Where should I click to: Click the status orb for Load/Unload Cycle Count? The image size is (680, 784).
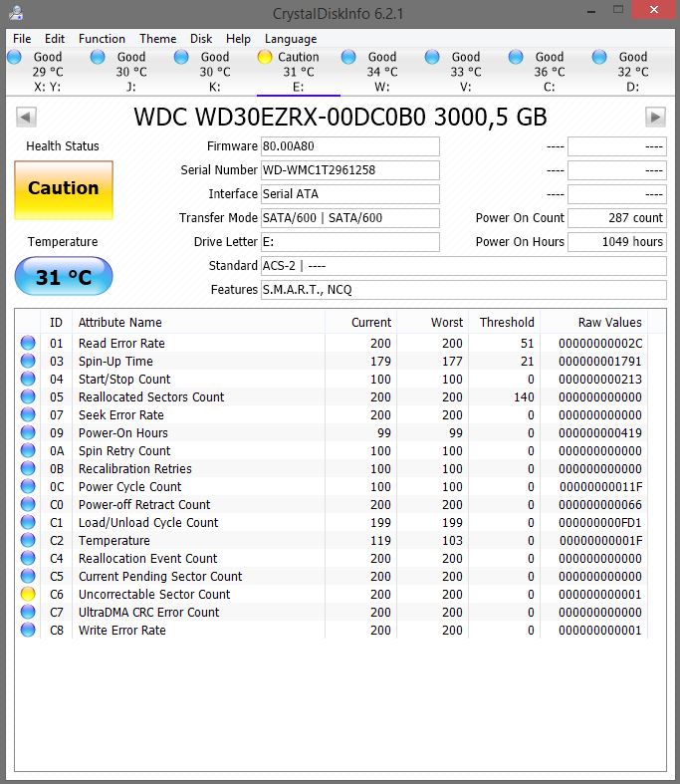28,522
